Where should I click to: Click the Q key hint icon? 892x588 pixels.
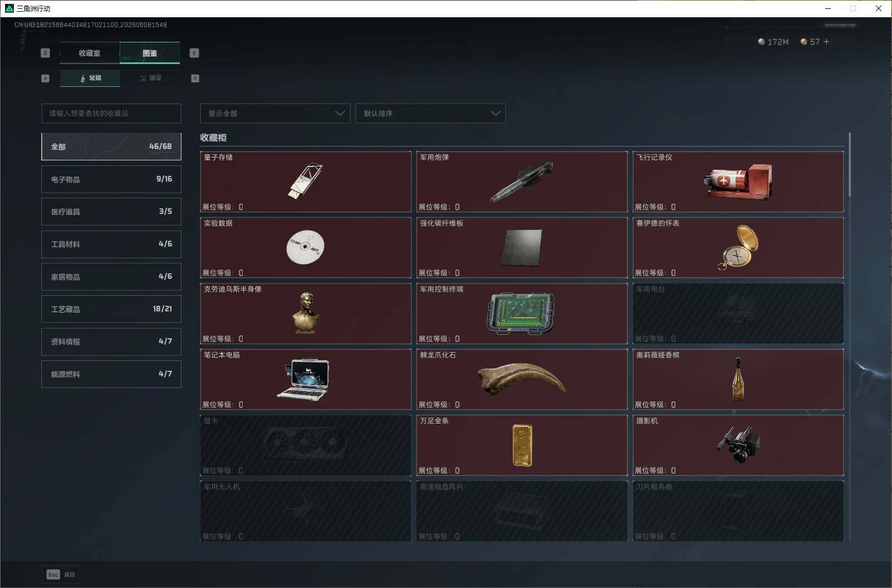point(46,53)
